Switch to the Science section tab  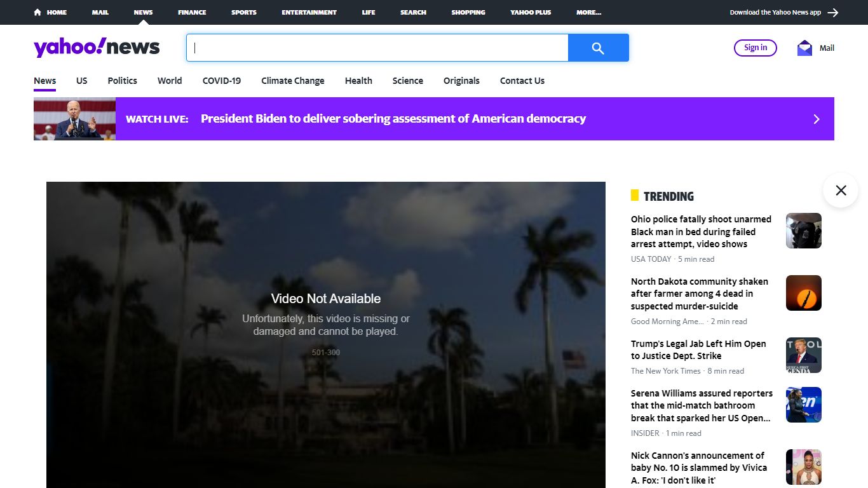pos(408,81)
